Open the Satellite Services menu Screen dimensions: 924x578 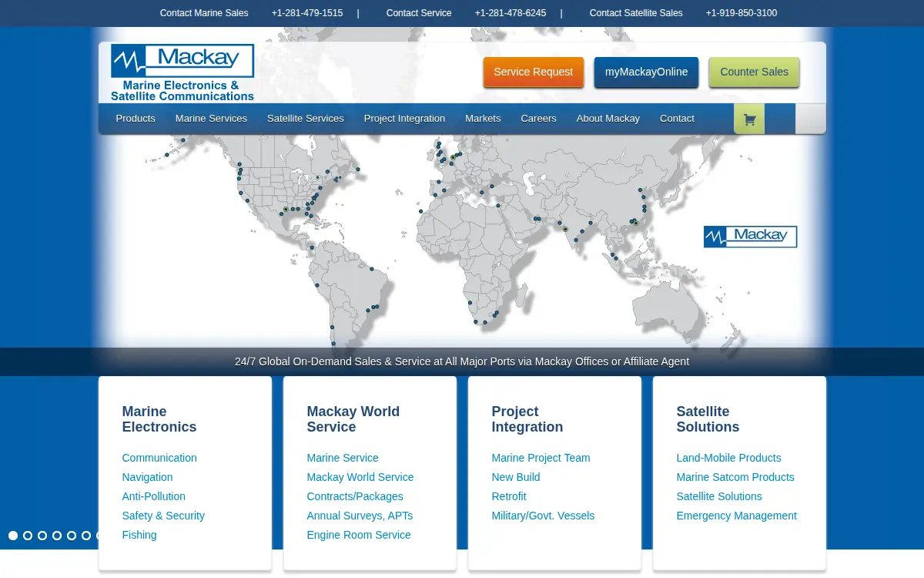coord(306,119)
